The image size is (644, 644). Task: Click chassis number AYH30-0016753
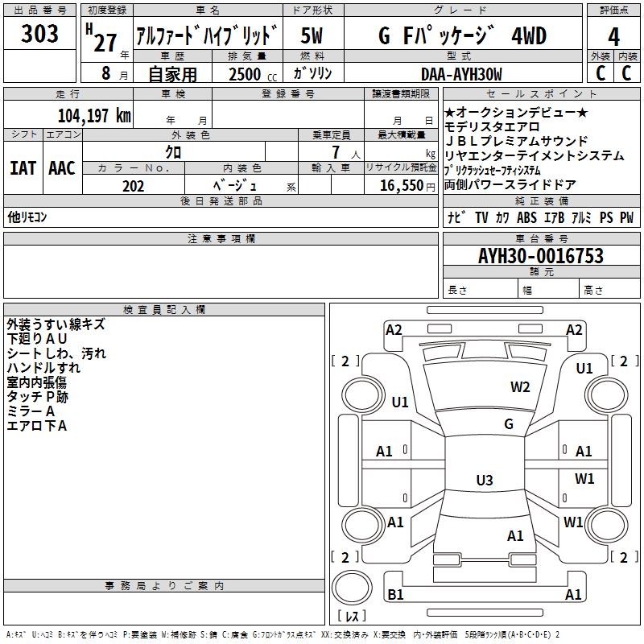pyautogui.click(x=541, y=255)
